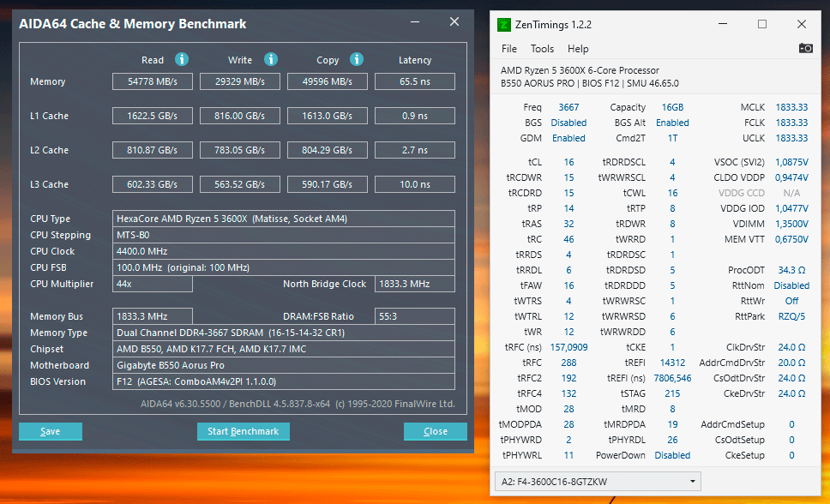Click Freq value 3667 in ZenTimings
This screenshot has width=830, height=504.
[x=568, y=107]
